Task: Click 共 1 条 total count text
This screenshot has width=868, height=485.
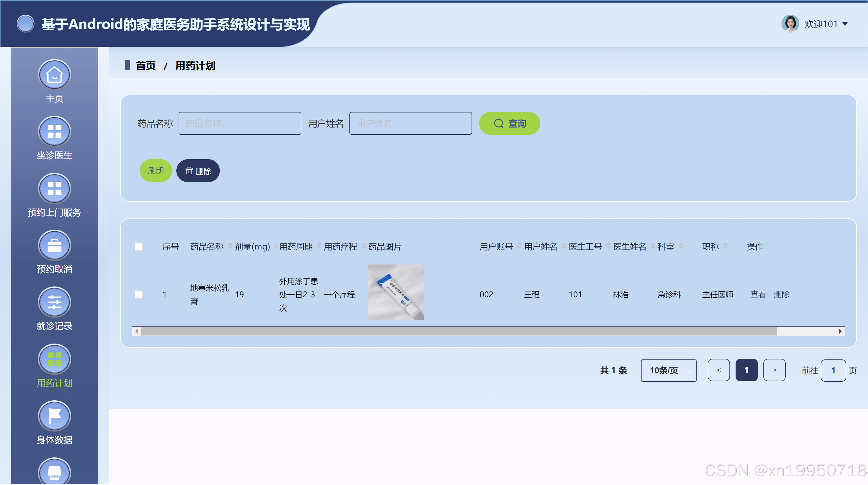Action: coord(613,370)
